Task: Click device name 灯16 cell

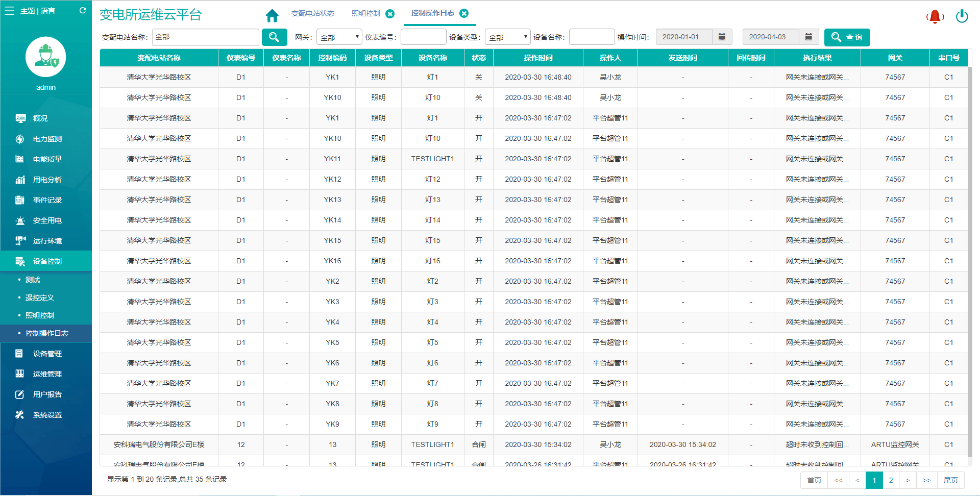Action: (432, 261)
